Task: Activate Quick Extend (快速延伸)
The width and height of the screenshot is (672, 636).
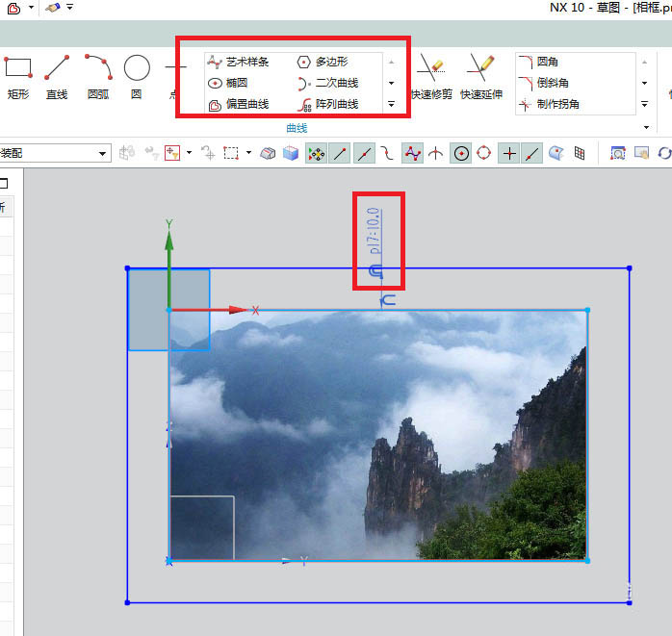Action: click(x=480, y=76)
